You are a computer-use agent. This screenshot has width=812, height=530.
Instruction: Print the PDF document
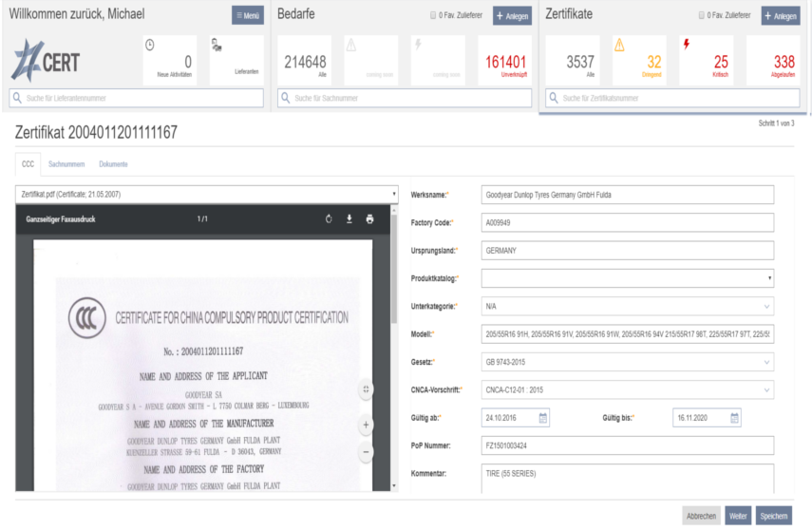coord(369,219)
